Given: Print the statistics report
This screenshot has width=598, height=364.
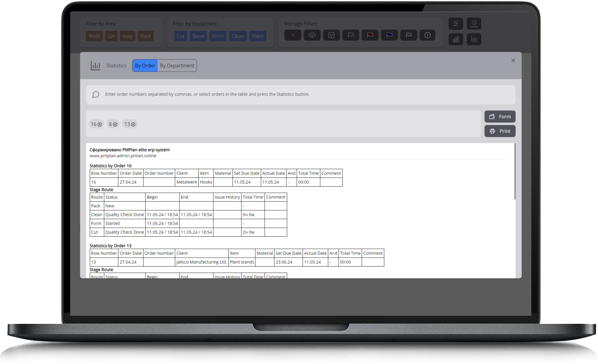Looking at the screenshot, I should pyautogui.click(x=500, y=131).
